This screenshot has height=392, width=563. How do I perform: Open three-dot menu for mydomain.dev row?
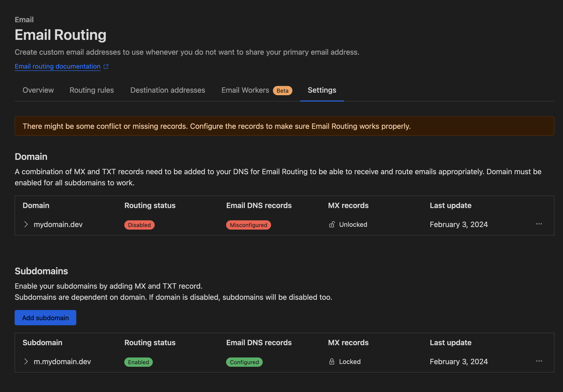(x=539, y=224)
